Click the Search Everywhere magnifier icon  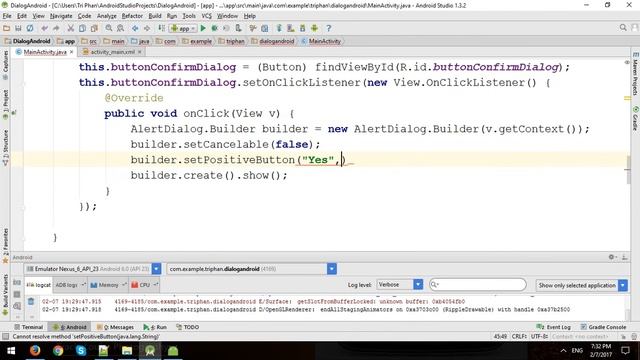pos(623,28)
